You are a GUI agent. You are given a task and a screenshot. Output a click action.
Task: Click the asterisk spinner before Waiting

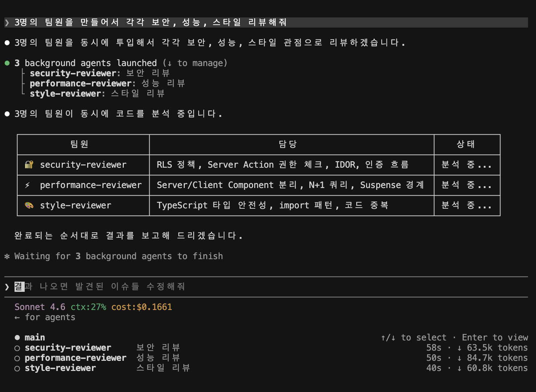click(x=7, y=256)
